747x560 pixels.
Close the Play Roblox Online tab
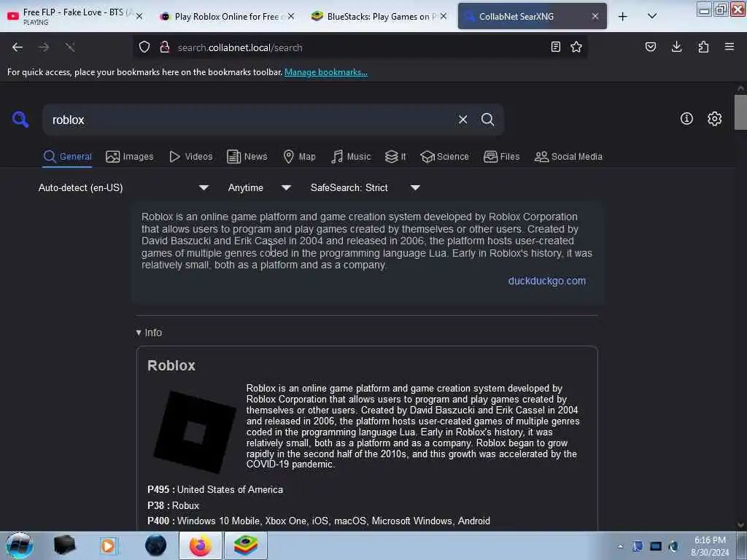click(x=291, y=16)
